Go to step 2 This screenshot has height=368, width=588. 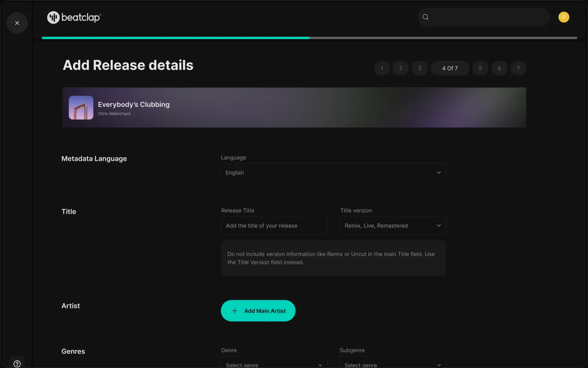click(x=401, y=68)
